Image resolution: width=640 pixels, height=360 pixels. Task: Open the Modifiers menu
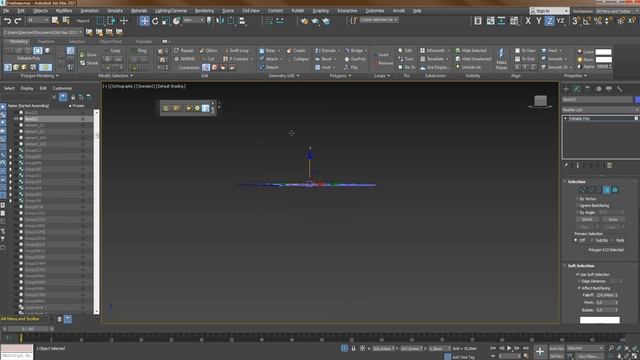64,11
